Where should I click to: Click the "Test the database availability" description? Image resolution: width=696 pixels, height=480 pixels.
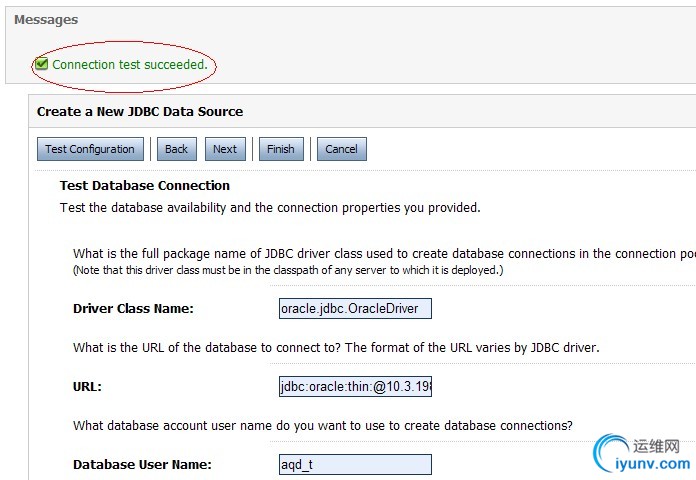click(270, 208)
